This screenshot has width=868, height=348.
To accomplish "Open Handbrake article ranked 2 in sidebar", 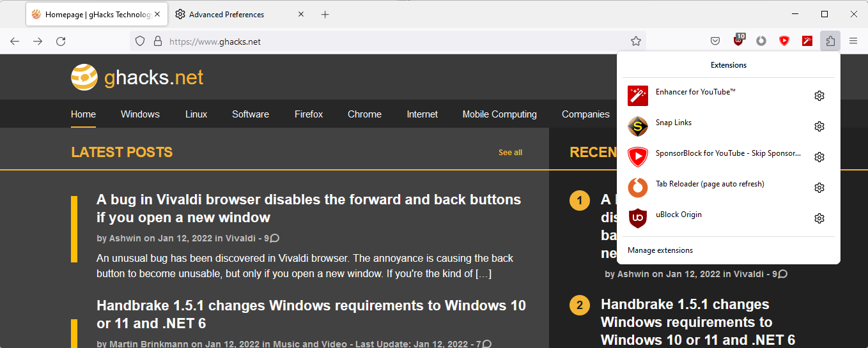I will (698, 322).
